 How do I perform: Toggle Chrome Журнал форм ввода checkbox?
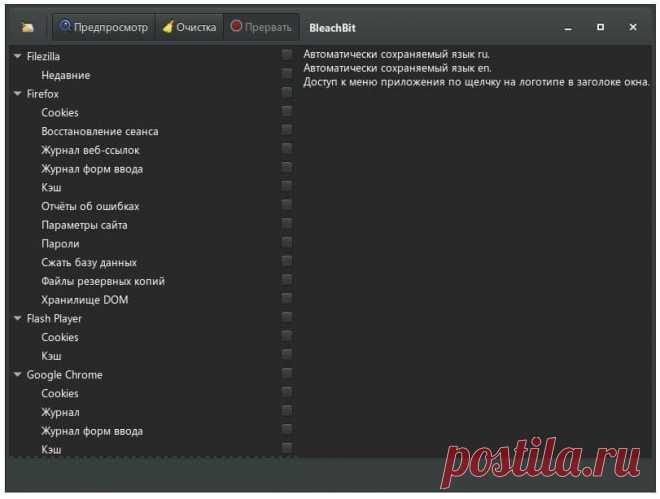click(x=287, y=429)
